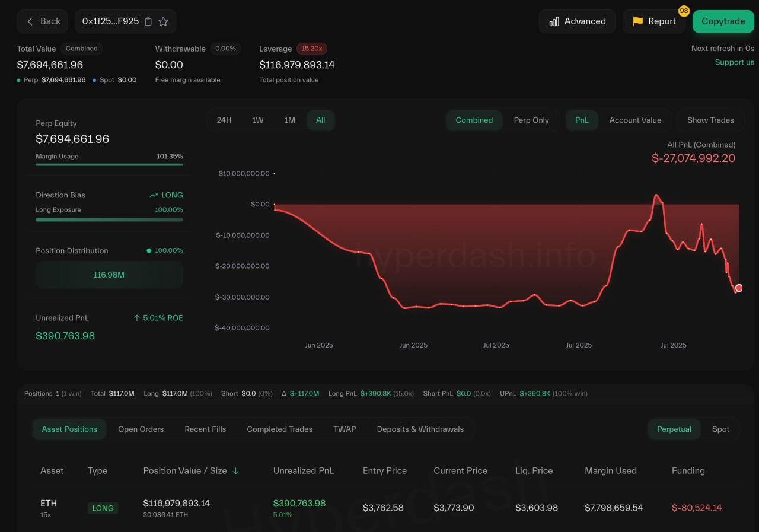Click the $3,762.58 entry price
The image size is (759, 532).
point(383,508)
